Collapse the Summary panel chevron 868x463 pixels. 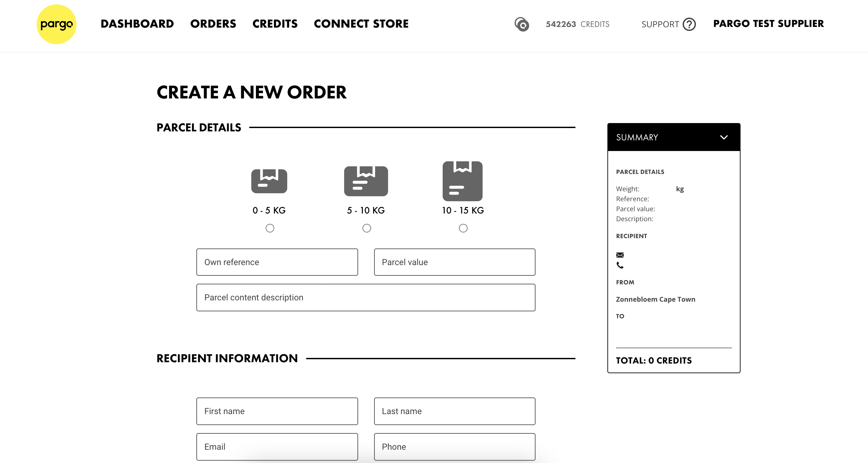[724, 137]
